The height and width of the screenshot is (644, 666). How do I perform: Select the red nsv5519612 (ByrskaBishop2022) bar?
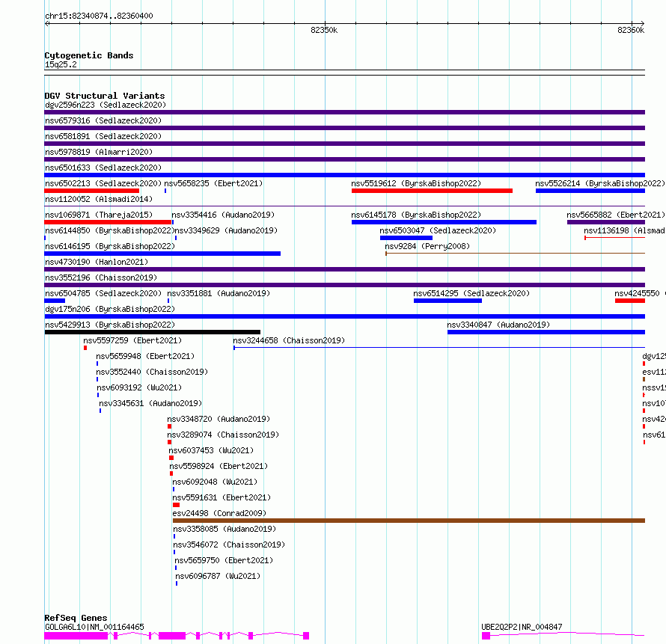pos(432,191)
